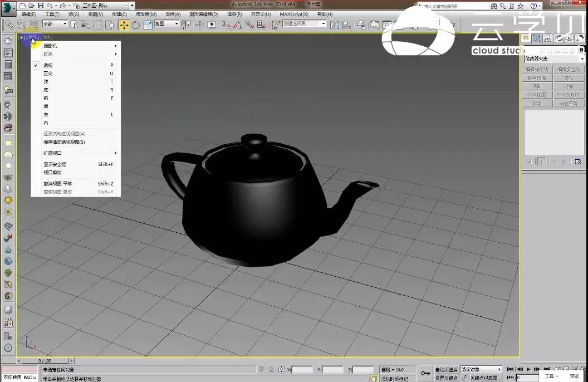Click the Play Animation button
The height and width of the screenshot is (382, 588).
click(528, 369)
